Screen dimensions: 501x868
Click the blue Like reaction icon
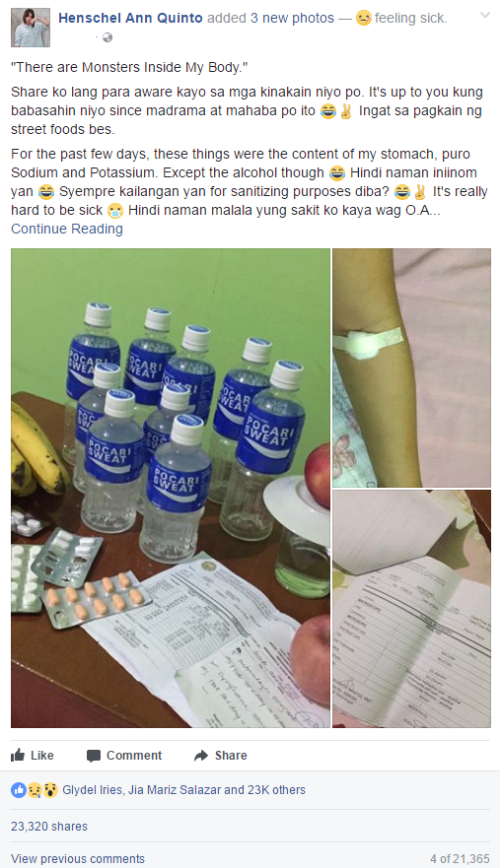(19, 790)
